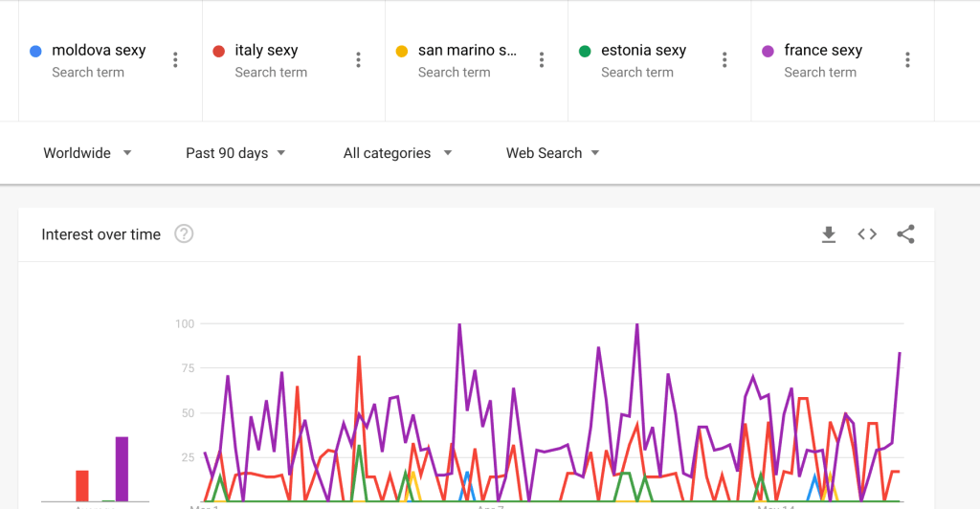980x509 pixels.
Task: Click the purple average bar
Action: 122,469
